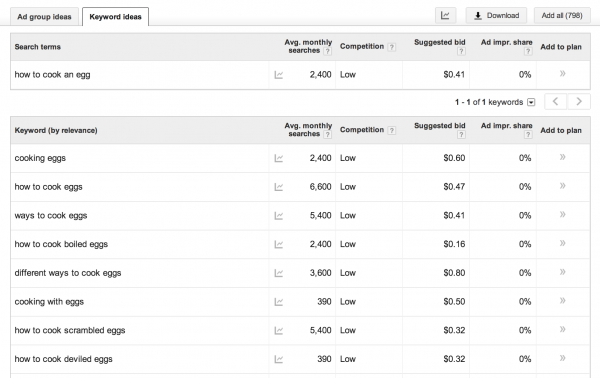Image resolution: width=600 pixels, height=378 pixels.
Task: Click the 'cooking eggs' keyword
Action: [40, 158]
